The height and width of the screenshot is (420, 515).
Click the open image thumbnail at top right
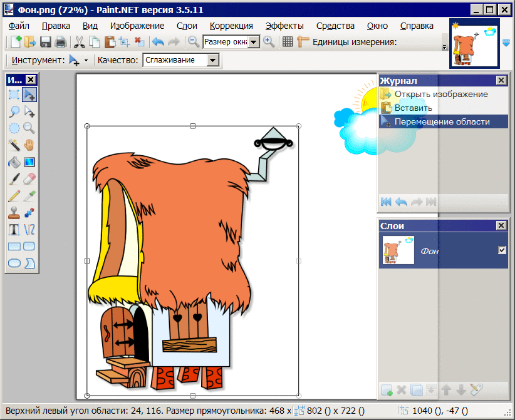pos(474,43)
